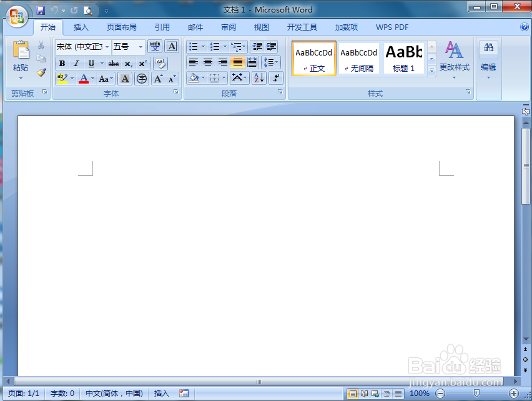Open Word help question mark icon

[525, 27]
